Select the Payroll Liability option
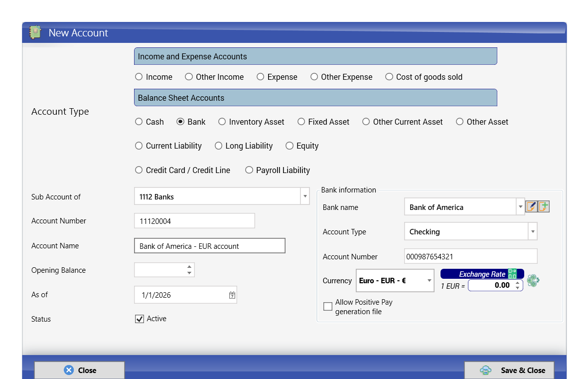Viewport: 588px width, 379px height. point(249,170)
